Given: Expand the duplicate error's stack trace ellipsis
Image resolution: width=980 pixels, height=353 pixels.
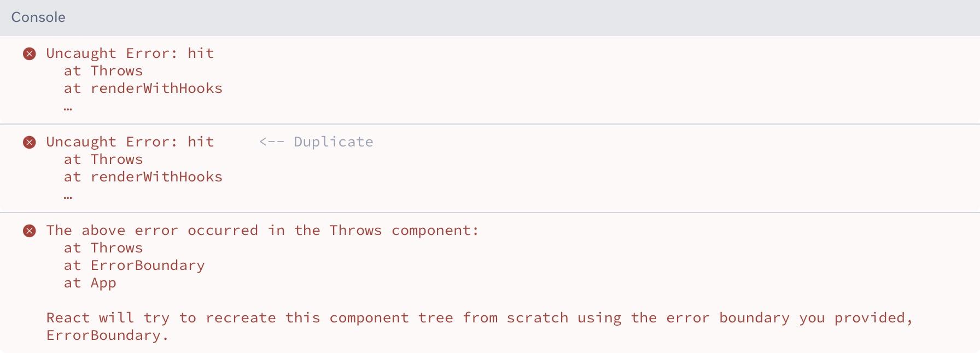Looking at the screenshot, I should tap(68, 196).
